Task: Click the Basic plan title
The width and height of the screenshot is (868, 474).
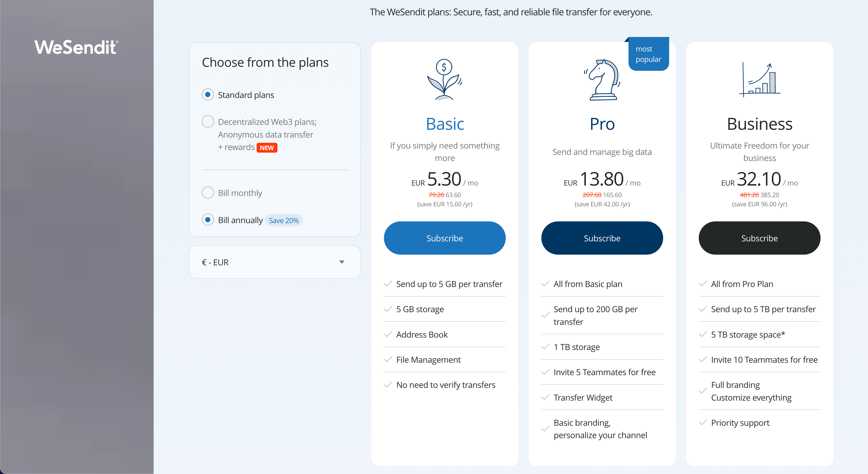Action: (x=445, y=124)
